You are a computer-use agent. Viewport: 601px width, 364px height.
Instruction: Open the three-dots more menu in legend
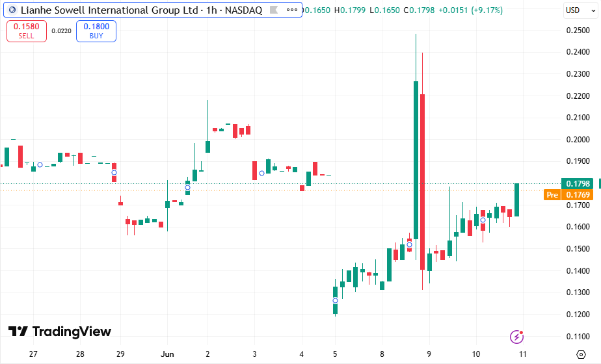point(292,10)
